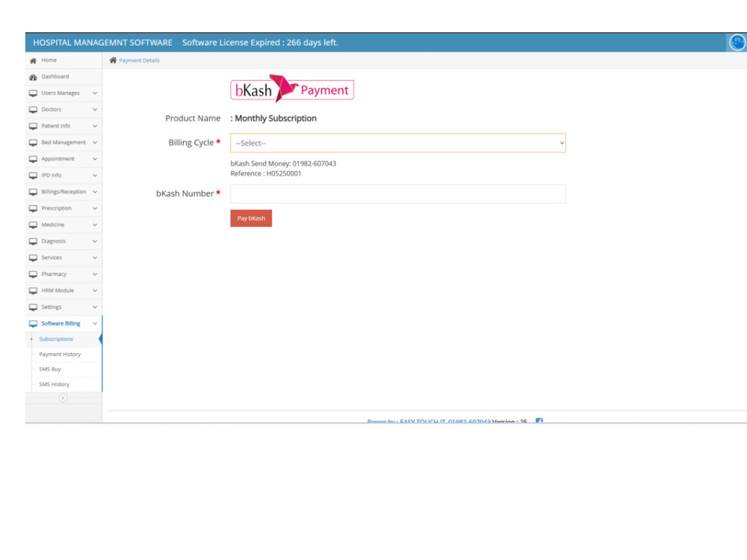The height and width of the screenshot is (560, 747).
Task: Click 'Software License Expired : 266 days left.' text
Action: [260, 43]
